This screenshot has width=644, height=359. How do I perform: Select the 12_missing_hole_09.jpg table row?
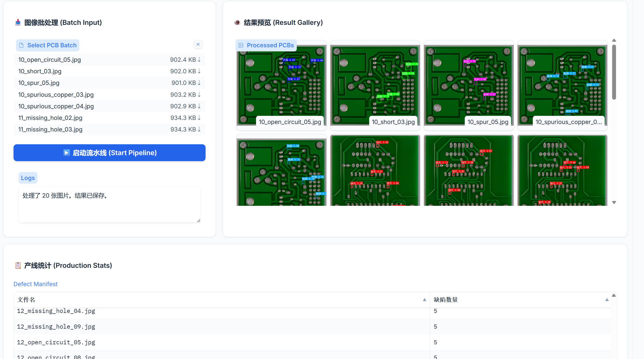click(56, 326)
